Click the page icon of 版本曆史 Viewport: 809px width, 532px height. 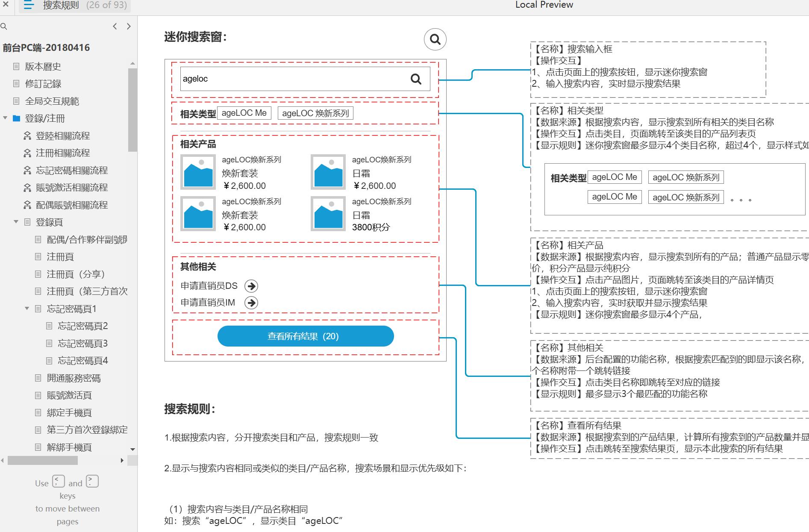tap(16, 66)
